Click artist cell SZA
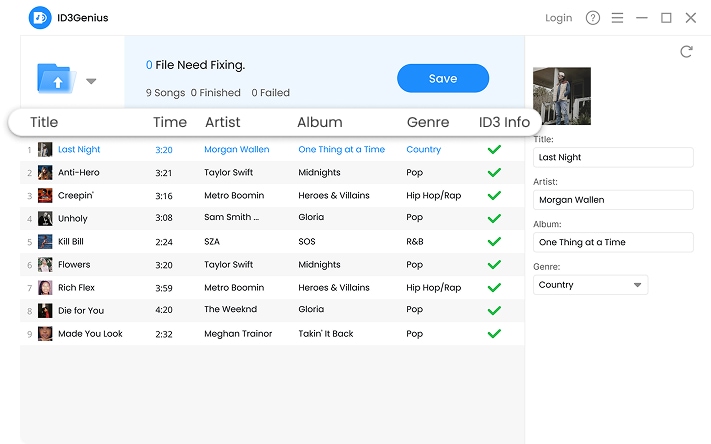Image resolution: width=711 pixels, height=444 pixels. point(212,241)
